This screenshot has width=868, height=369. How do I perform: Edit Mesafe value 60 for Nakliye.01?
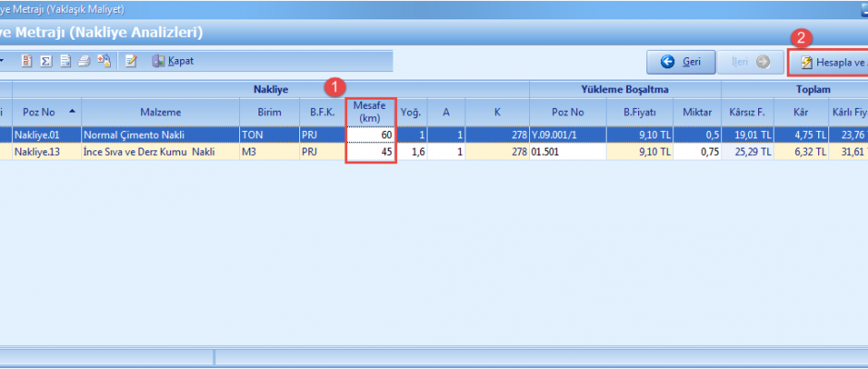coord(371,135)
